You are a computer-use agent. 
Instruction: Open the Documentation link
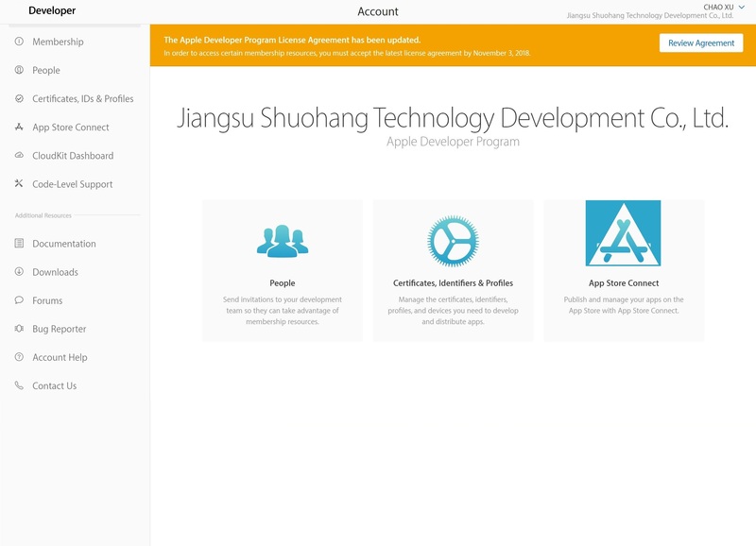(x=64, y=244)
